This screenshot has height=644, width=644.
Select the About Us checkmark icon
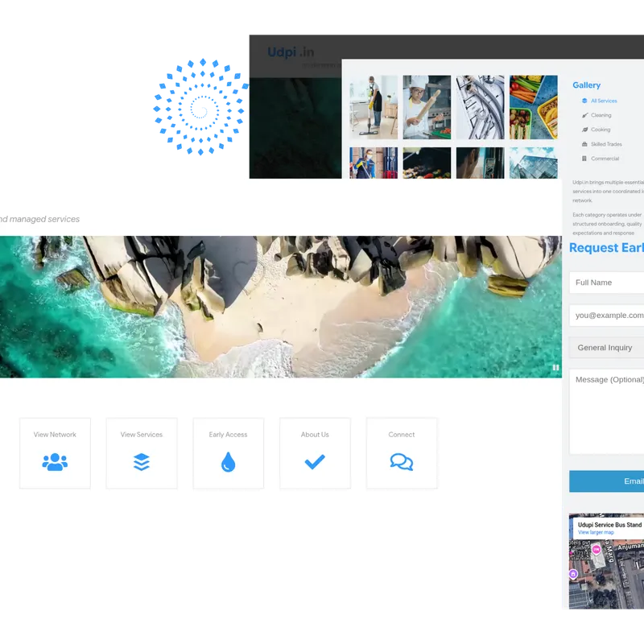[315, 462]
